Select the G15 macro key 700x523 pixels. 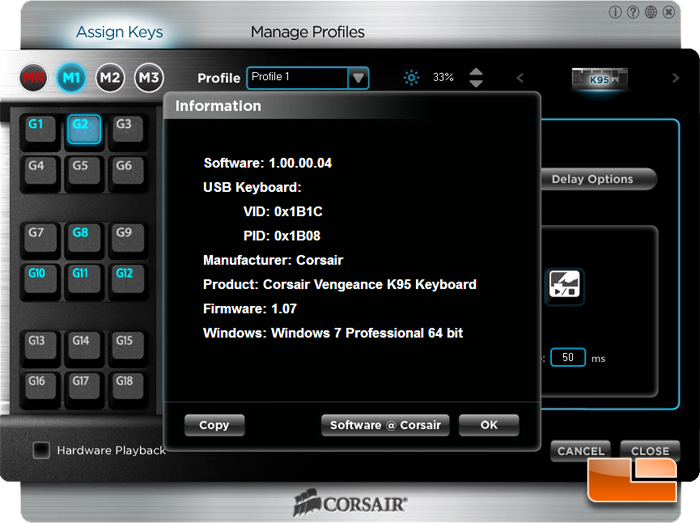[128, 345]
